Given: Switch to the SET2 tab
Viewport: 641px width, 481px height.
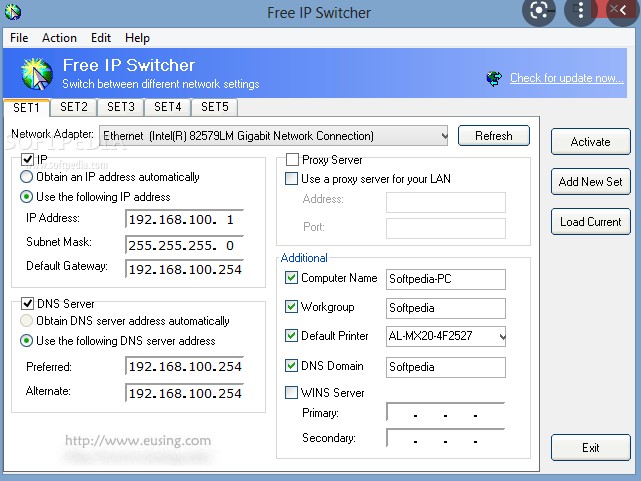Looking at the screenshot, I should (74, 107).
